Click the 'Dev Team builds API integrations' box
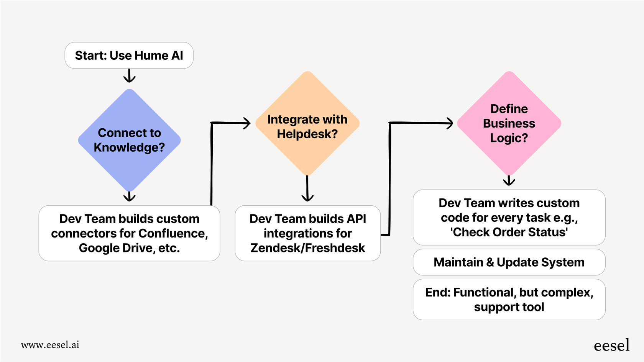The width and height of the screenshot is (644, 362). 307,233
